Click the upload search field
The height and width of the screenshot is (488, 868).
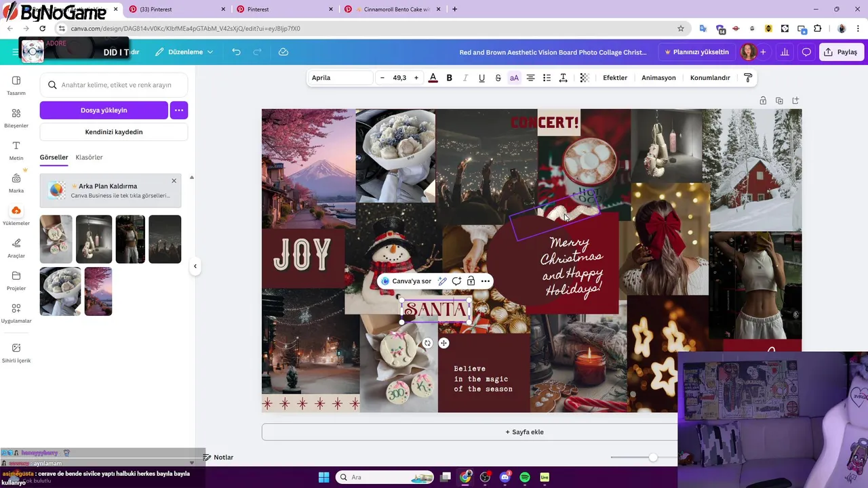(114, 85)
